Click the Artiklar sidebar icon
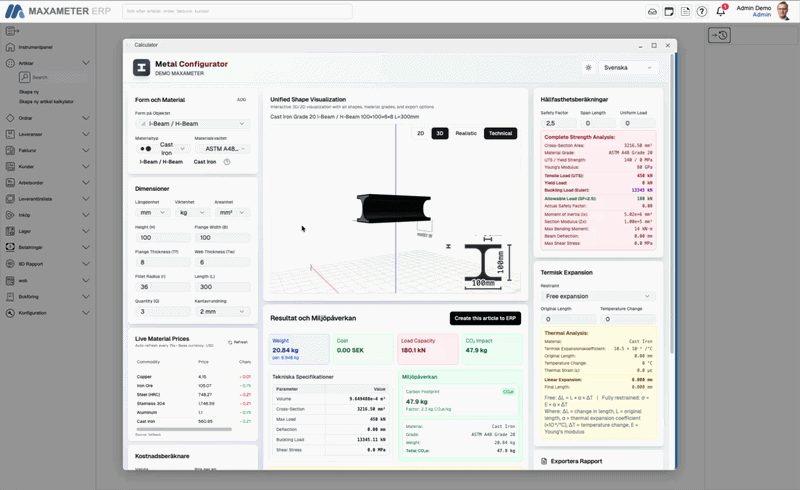 point(10,63)
